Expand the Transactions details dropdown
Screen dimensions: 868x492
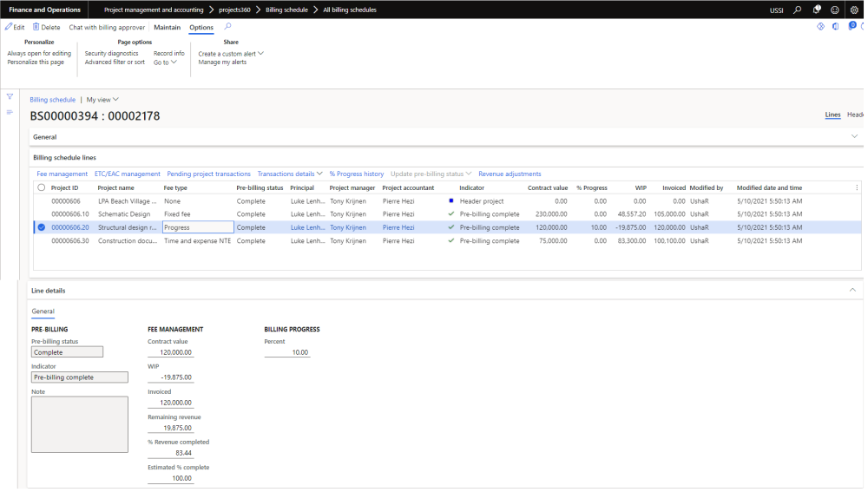[290, 174]
